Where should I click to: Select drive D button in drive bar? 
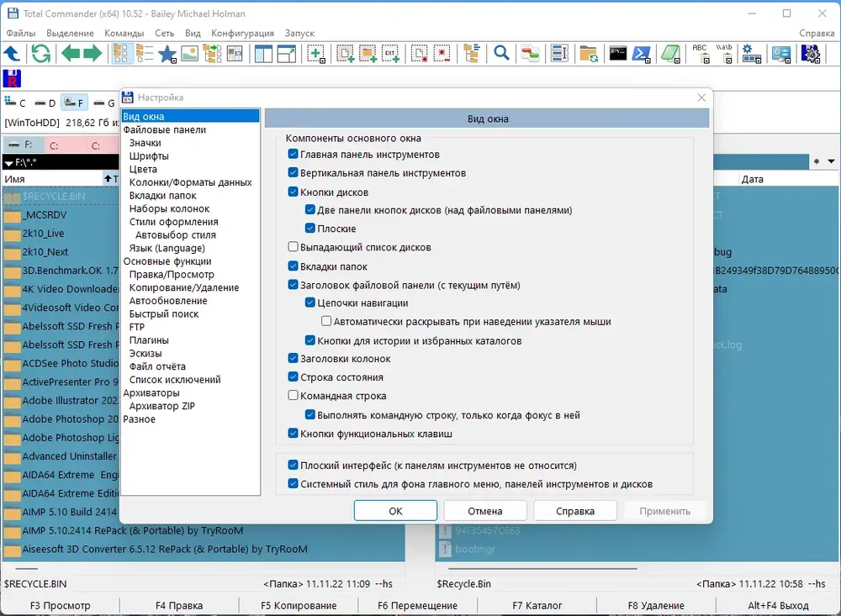[x=45, y=103]
